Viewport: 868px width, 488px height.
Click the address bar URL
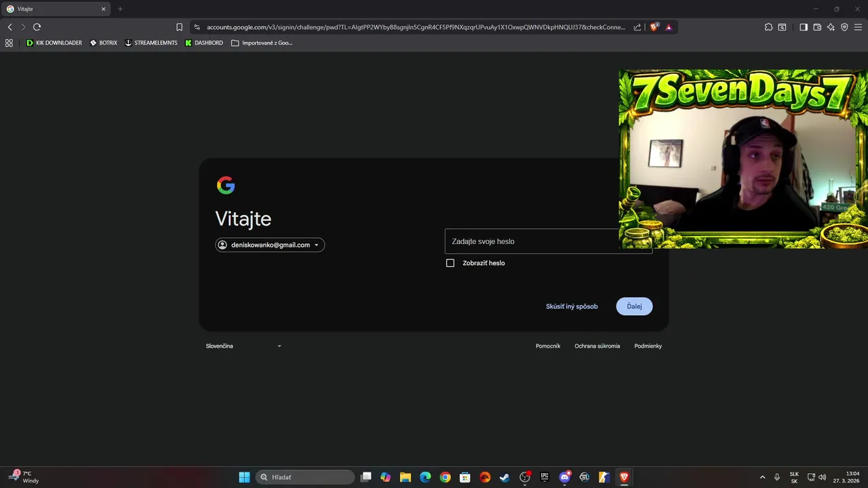point(416,27)
